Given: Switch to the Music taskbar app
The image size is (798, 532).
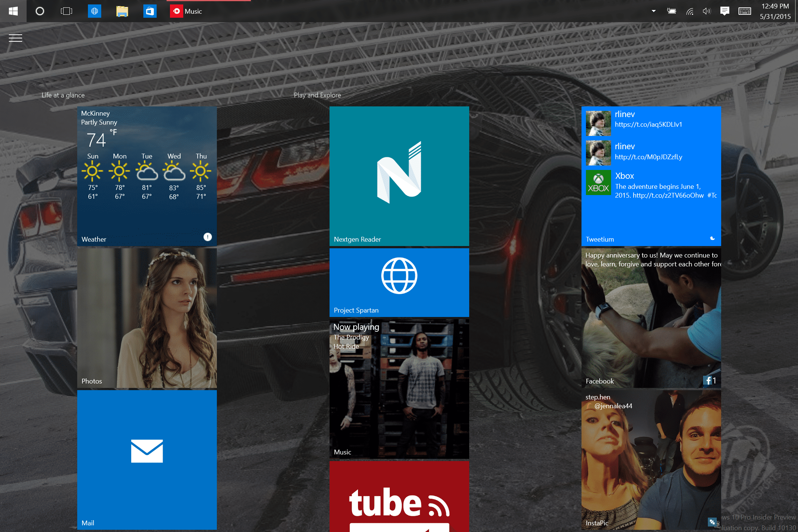Looking at the screenshot, I should 209,11.
